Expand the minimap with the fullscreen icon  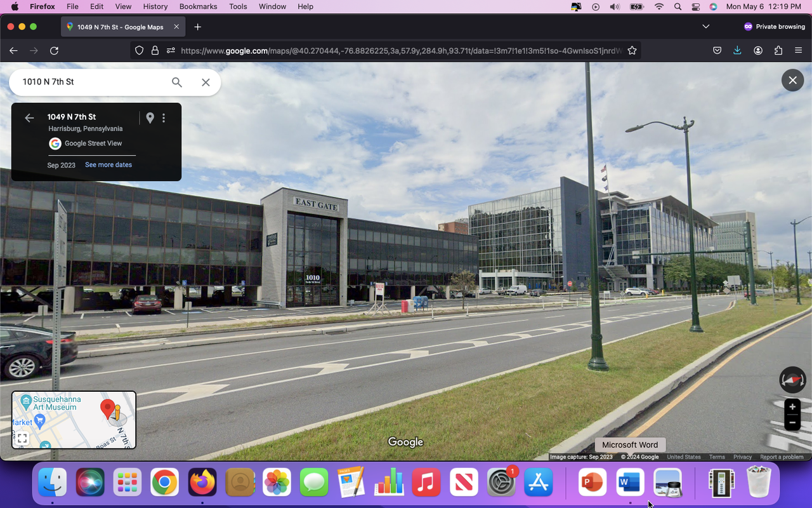[22, 438]
